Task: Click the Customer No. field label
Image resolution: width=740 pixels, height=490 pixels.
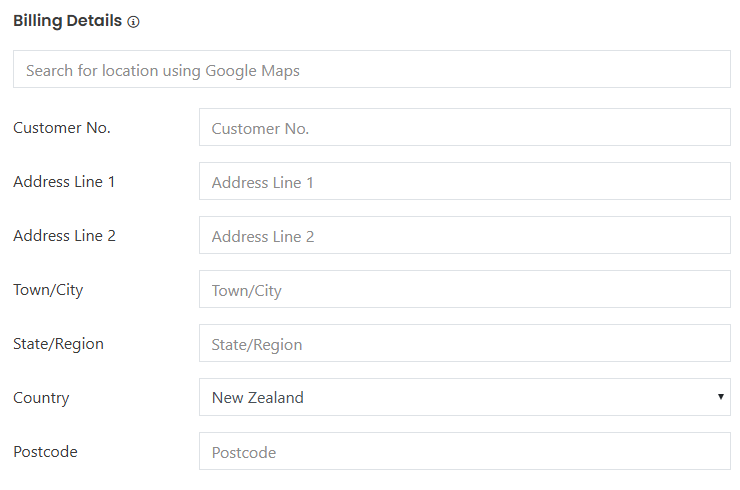Action: coord(62,127)
